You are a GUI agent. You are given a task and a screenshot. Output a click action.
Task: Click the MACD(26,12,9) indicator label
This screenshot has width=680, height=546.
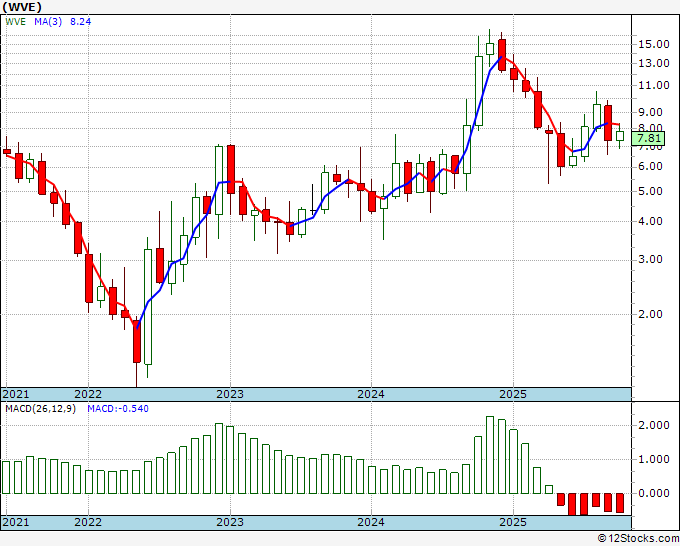[40, 409]
